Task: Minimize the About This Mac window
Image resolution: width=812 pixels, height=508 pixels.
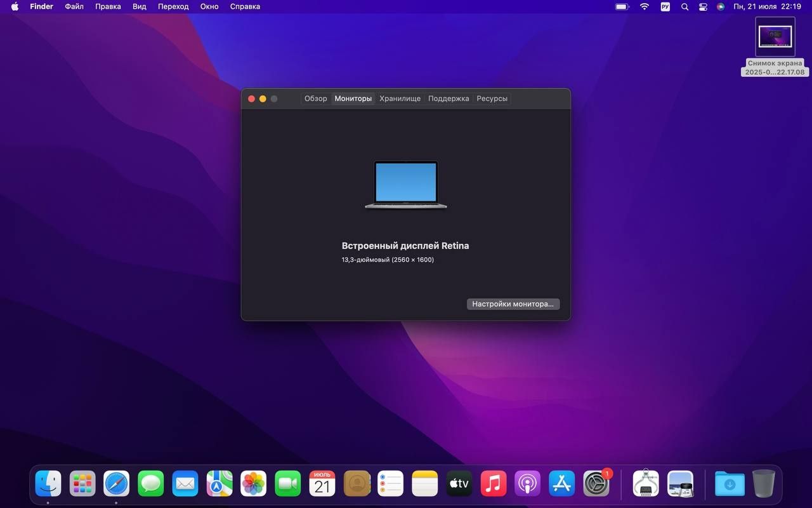Action: 263,98
